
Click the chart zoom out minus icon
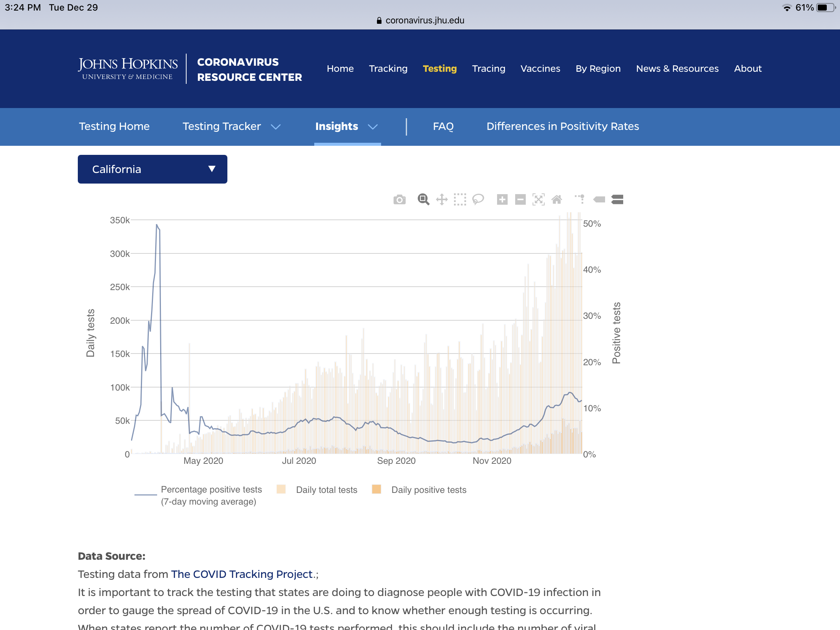coord(520,199)
